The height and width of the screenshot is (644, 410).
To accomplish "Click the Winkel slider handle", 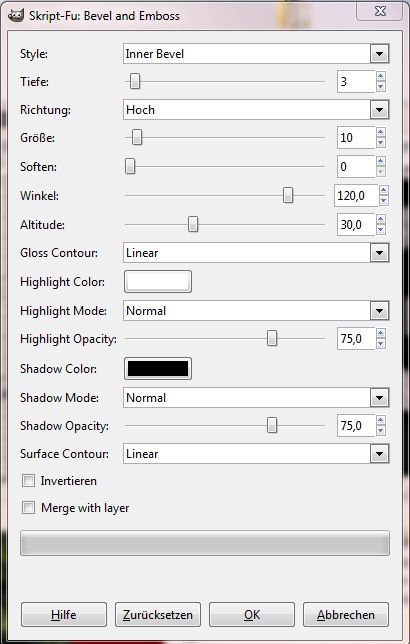I will tap(288, 196).
